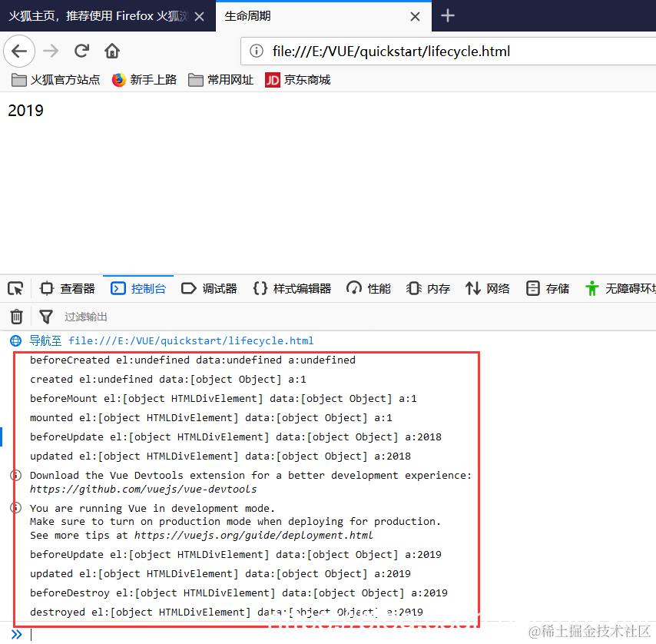Viewport: 656px width, 644px height.
Task: Focus the address bar with lifecycle.html URL
Action: [x=448, y=51]
